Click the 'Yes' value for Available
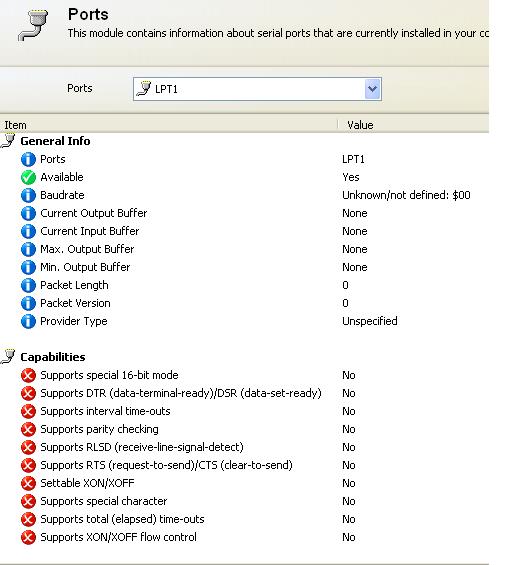Viewport: 518px width, 565px height. [351, 177]
